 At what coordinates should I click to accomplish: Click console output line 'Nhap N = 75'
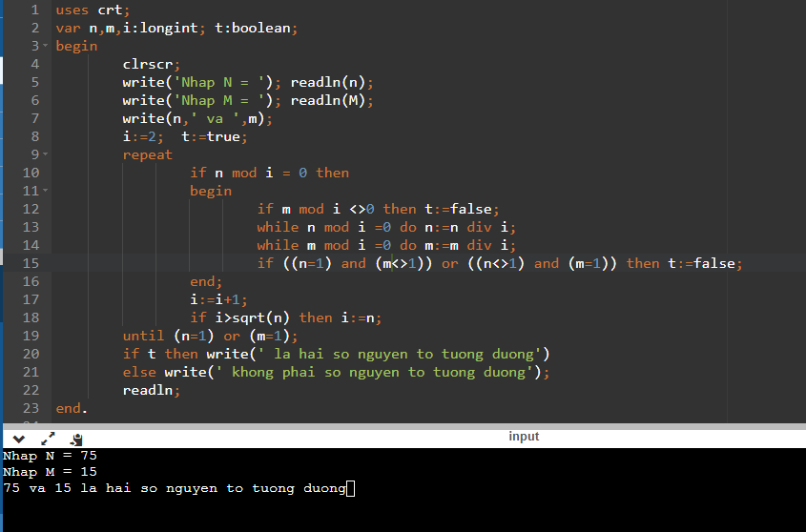click(x=50, y=456)
